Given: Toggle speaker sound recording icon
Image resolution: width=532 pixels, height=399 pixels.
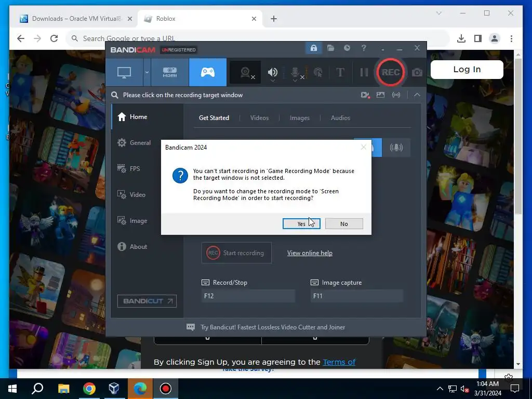Looking at the screenshot, I should point(272,72).
